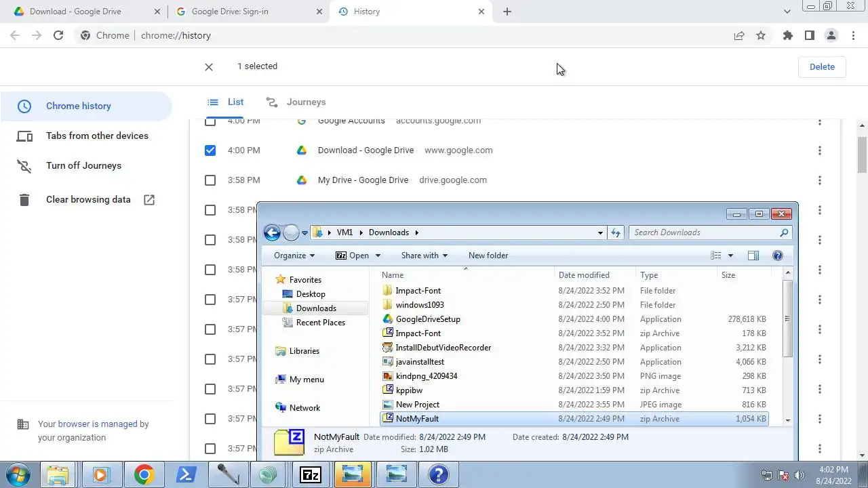Screen dimensions: 868x488
Task: Expand the Open button dropdown arrow
Action: [378, 256]
